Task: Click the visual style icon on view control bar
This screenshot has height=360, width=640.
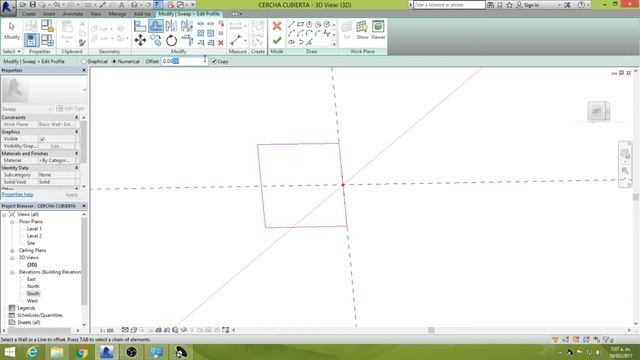Action: click(133, 330)
